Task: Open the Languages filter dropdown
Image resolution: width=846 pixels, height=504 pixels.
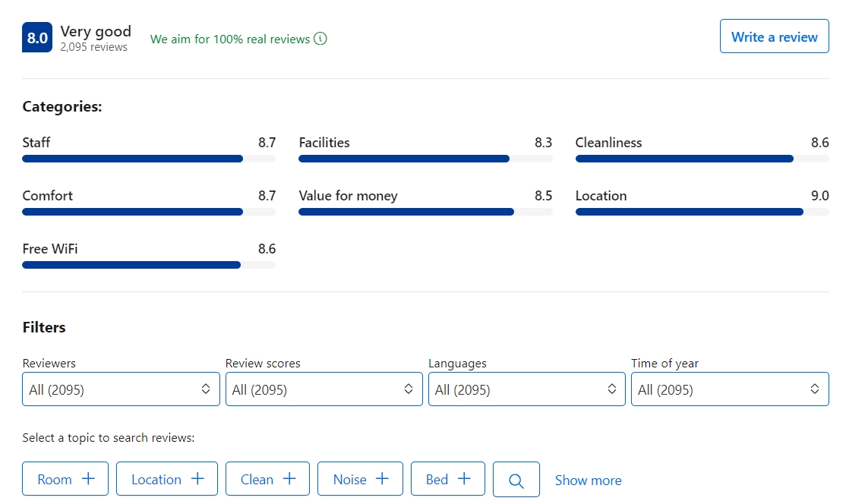Action: (526, 389)
